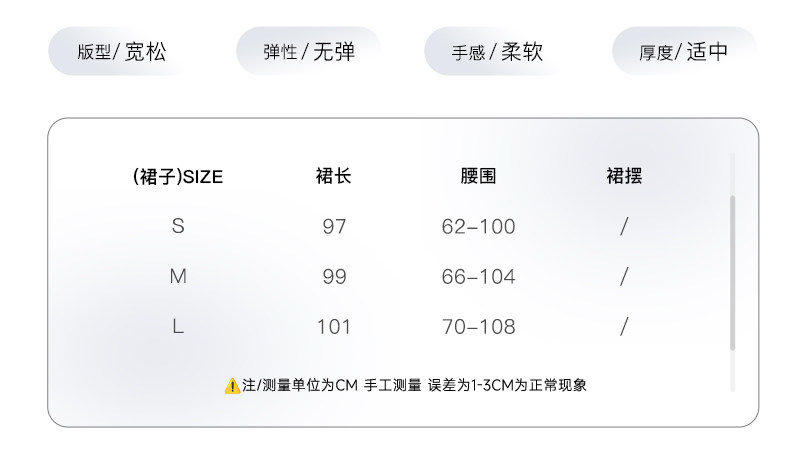Click skirt length value 97
790x466 pixels.
tap(334, 227)
